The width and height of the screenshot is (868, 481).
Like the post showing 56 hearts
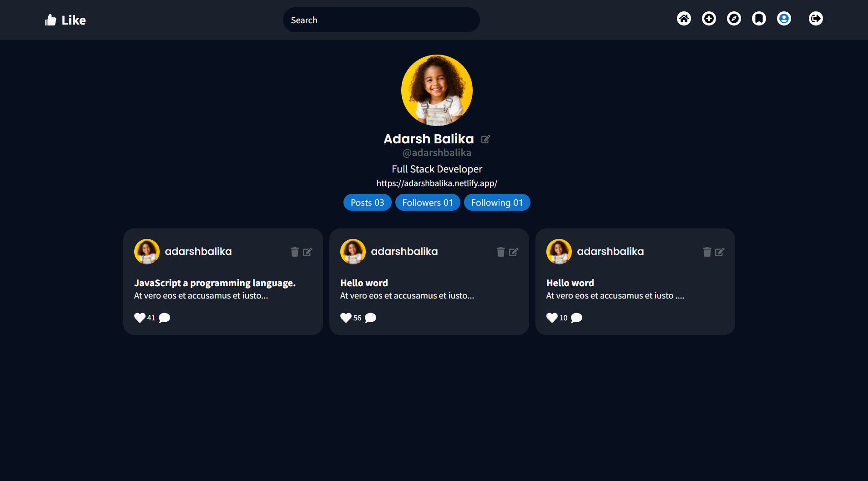tap(346, 318)
